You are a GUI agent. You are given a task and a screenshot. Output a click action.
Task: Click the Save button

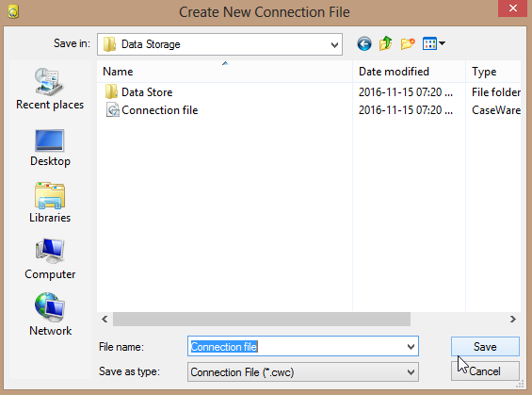[x=485, y=346]
